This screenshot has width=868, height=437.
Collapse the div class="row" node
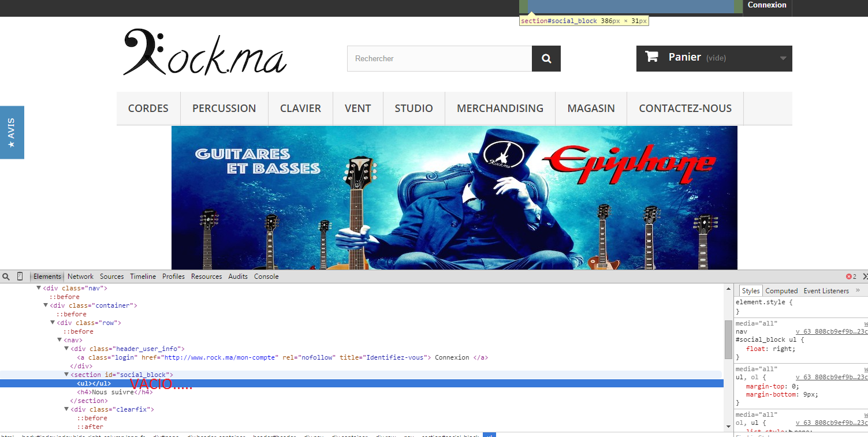click(x=53, y=323)
